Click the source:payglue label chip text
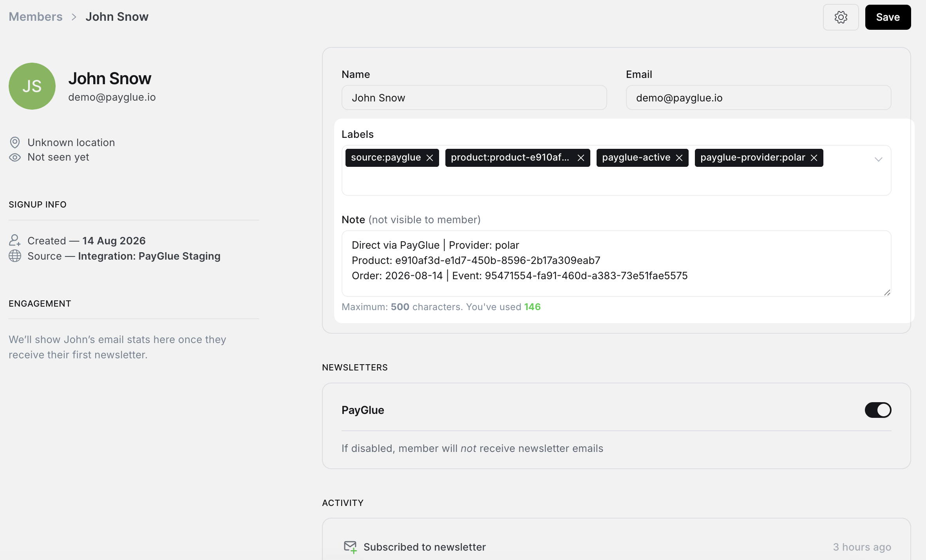The height and width of the screenshot is (560, 926). 386,157
